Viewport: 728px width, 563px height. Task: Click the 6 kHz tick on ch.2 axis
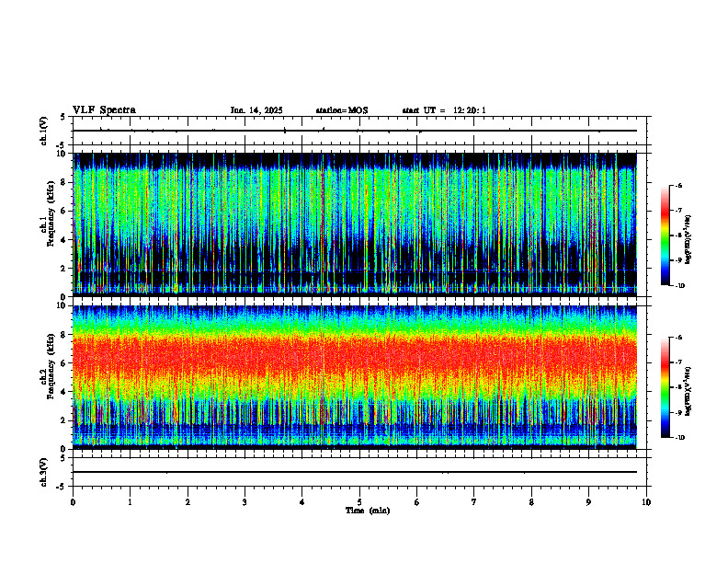64,363
